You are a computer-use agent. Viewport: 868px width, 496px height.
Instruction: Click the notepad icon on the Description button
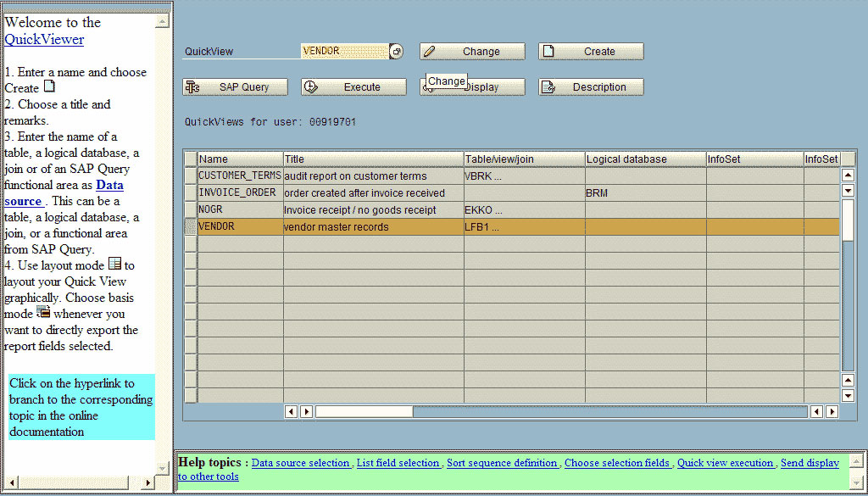click(548, 86)
